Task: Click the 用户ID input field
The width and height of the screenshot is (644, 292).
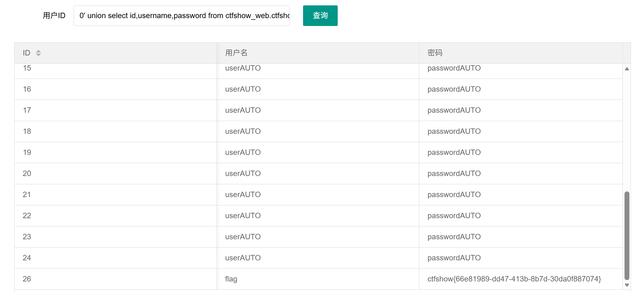Action: click(x=182, y=16)
